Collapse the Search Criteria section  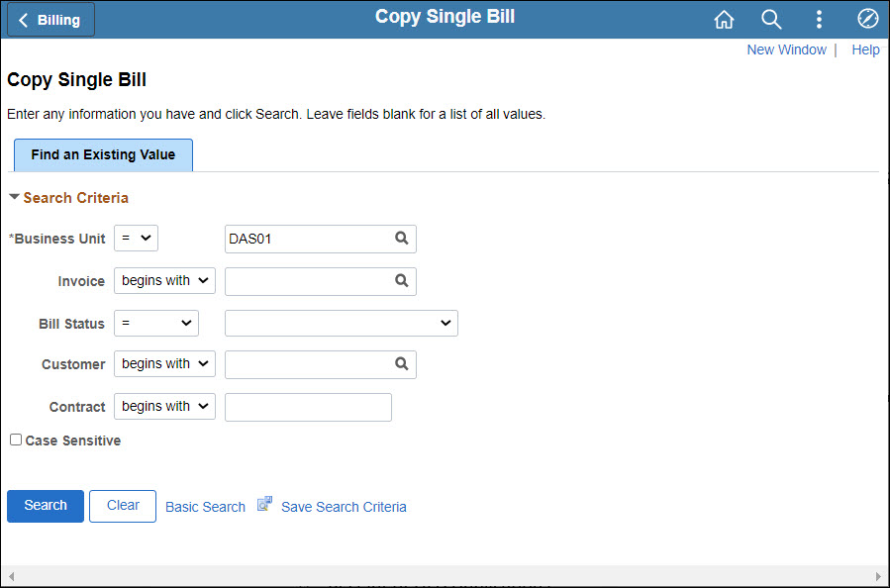pos(15,197)
